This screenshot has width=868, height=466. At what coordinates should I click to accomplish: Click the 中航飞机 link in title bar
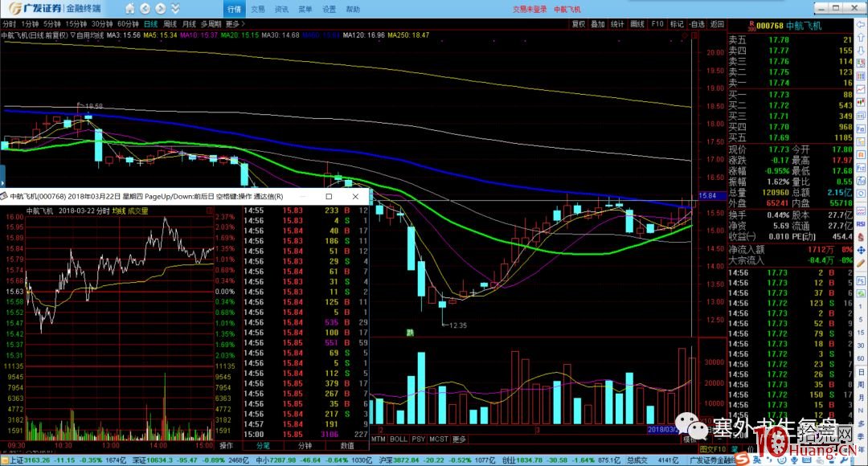[x=567, y=10]
